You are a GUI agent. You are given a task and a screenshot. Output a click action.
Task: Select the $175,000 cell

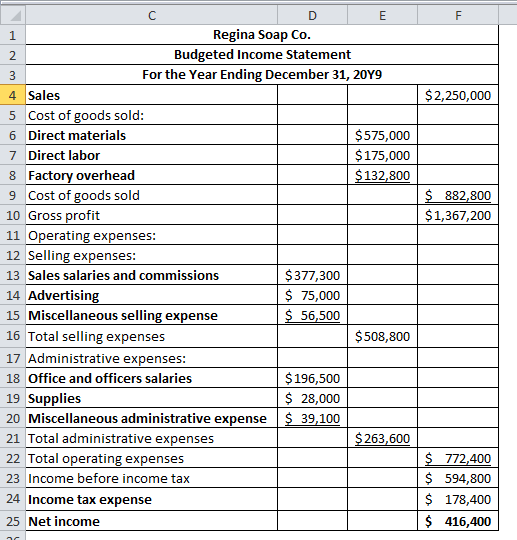coord(382,155)
